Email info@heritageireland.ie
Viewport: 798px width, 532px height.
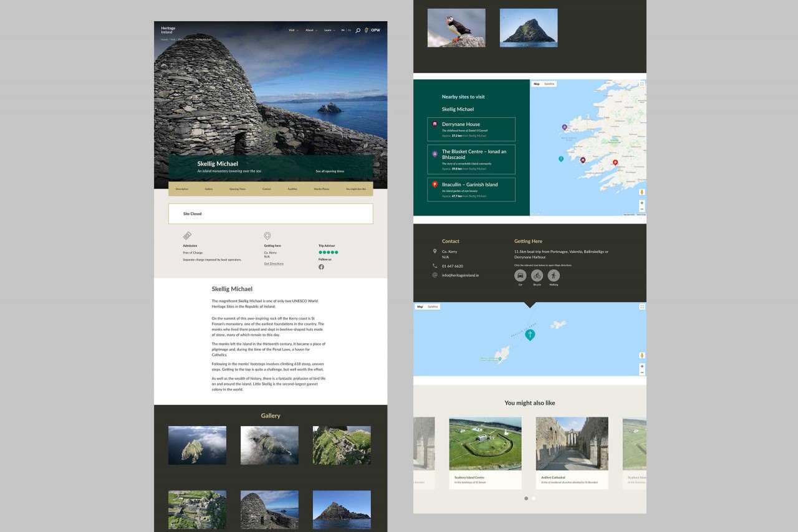[461, 275]
